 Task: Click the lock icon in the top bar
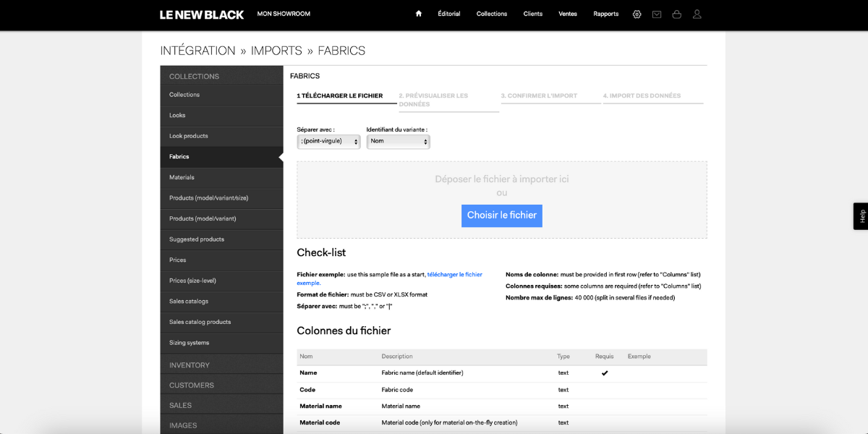(676, 14)
